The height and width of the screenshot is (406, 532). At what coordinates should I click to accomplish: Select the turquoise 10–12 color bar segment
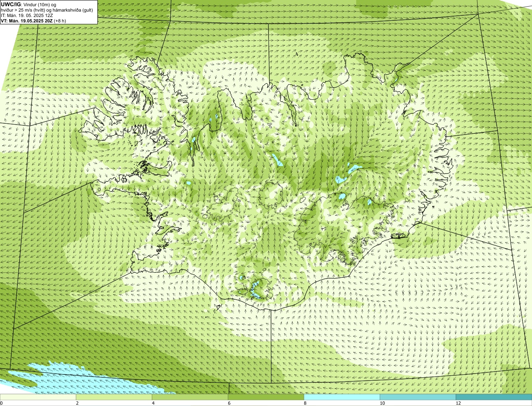tap(419, 397)
